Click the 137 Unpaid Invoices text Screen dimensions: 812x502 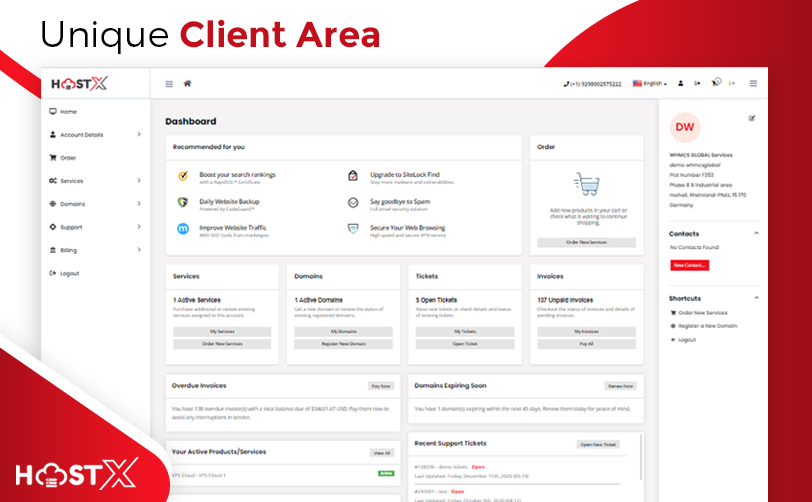pyautogui.click(x=565, y=300)
